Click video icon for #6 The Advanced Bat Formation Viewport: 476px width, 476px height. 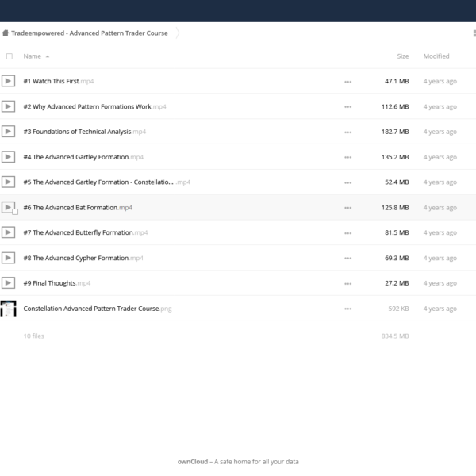(8, 207)
